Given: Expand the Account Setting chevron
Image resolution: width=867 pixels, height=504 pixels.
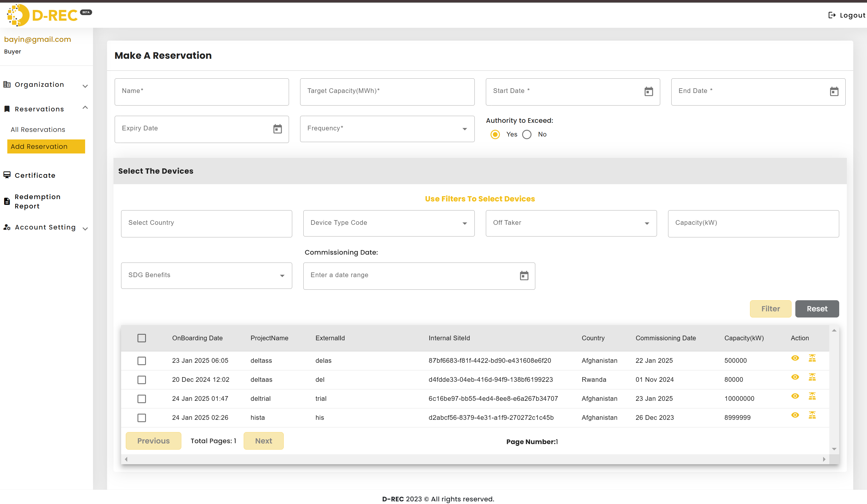Looking at the screenshot, I should [x=85, y=229].
